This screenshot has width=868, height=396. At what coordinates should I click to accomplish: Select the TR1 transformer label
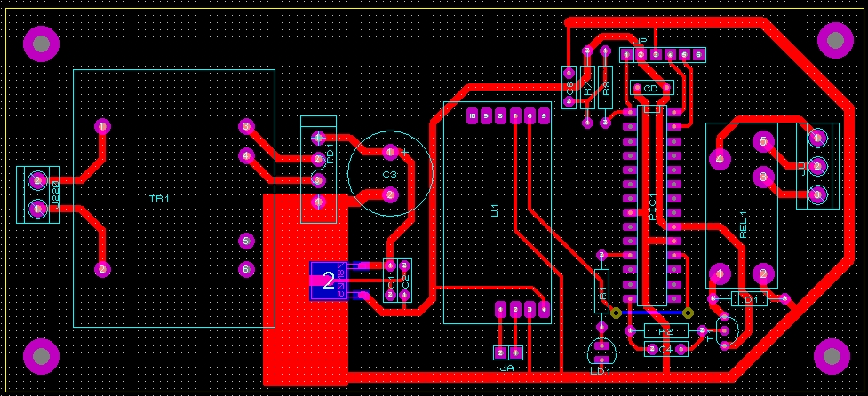[159, 199]
